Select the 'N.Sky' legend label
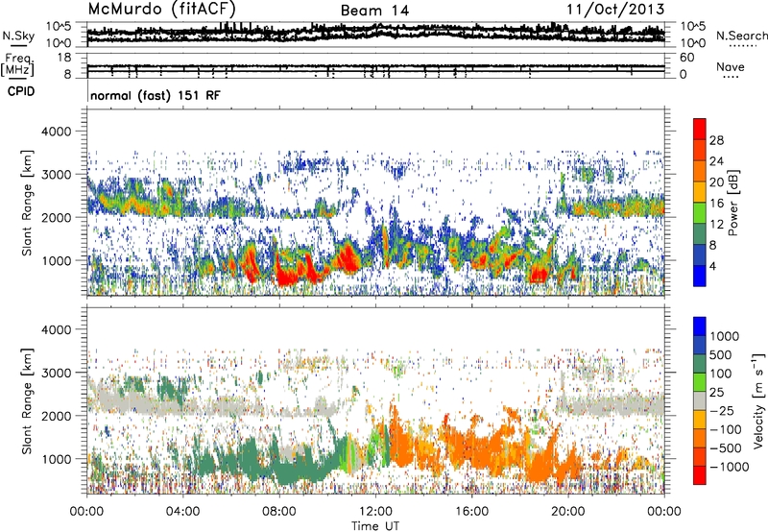The height and width of the screenshot is (532, 768). pyautogui.click(x=18, y=36)
